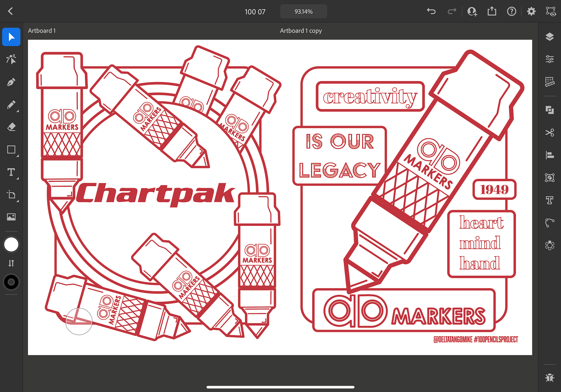The width and height of the screenshot is (561, 392).
Task: Open the Help question mark
Action: 512,11
